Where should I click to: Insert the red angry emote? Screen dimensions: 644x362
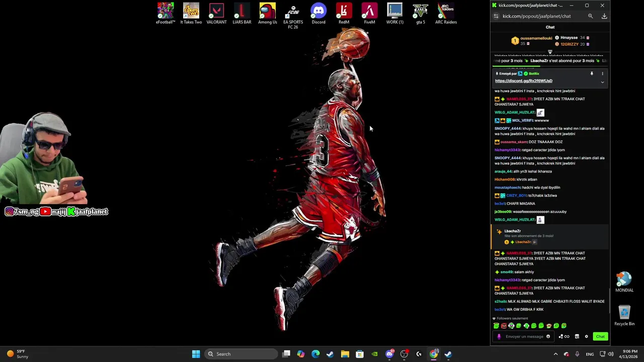504,326
